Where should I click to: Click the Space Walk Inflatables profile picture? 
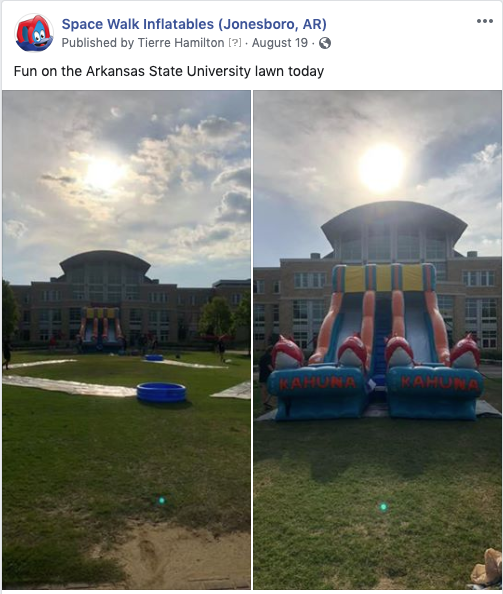(34, 33)
